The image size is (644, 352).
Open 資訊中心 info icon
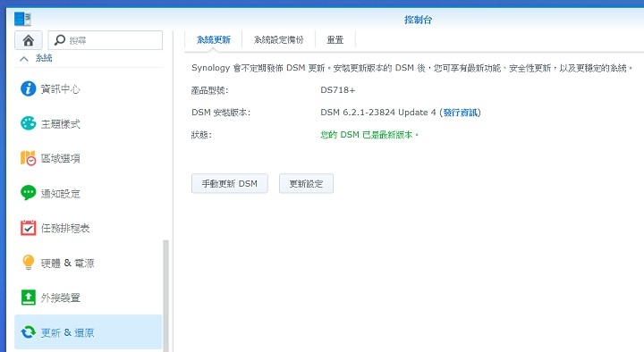click(x=29, y=88)
